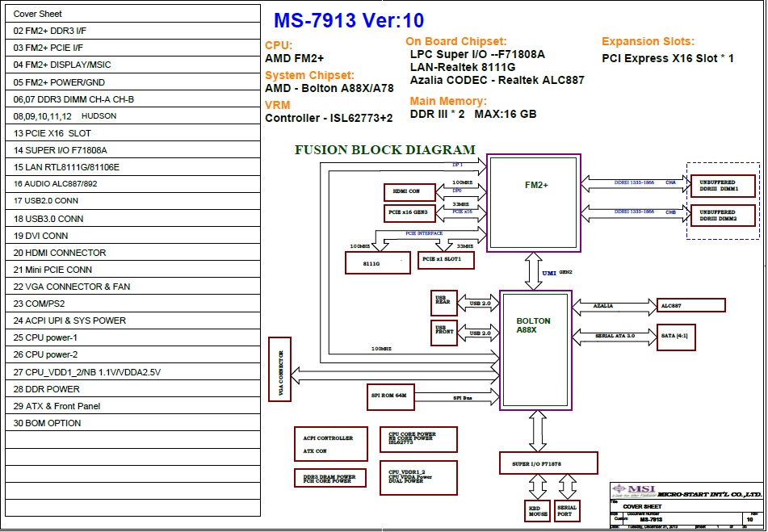The image size is (768, 532).
Task: Select the SPI ROM 64M block
Action: coord(389,397)
